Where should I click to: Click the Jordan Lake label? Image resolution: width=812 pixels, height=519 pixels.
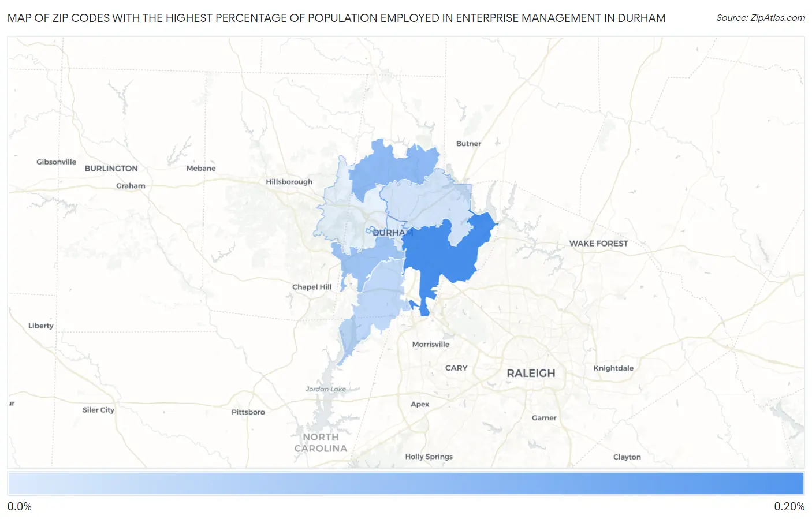(326, 389)
